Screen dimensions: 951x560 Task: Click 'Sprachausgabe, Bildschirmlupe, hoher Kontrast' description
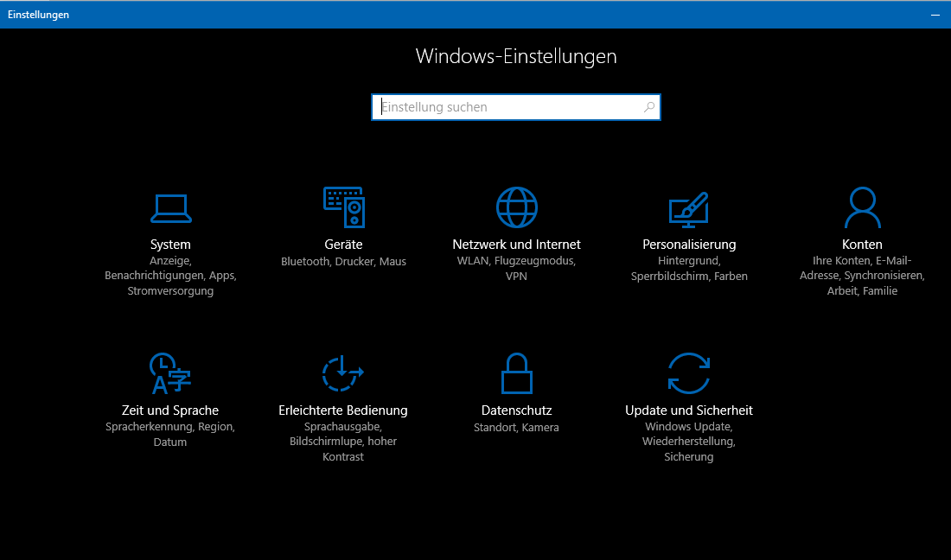point(343,442)
